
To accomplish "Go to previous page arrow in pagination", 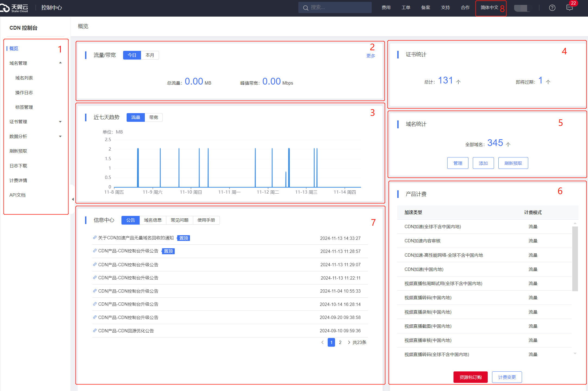I will [x=322, y=342].
